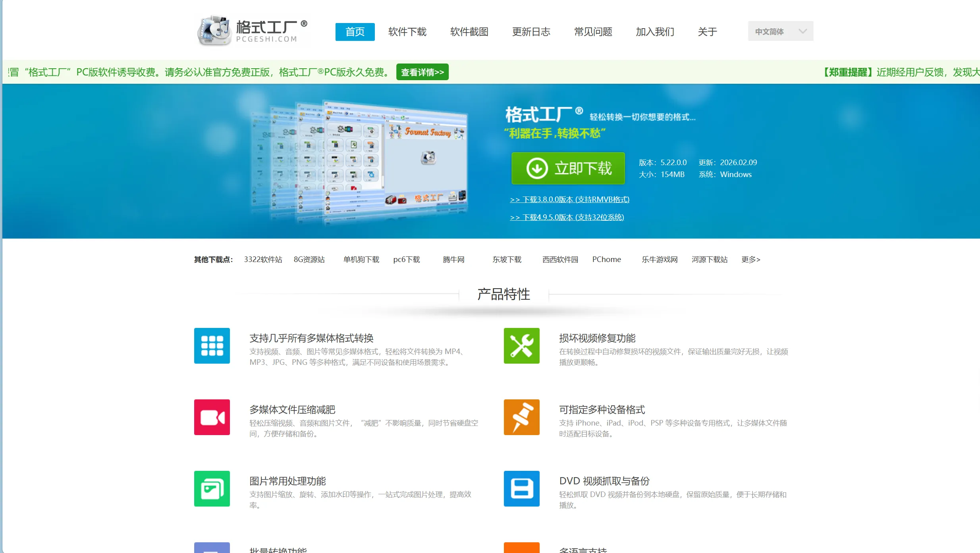Collapse the language selector chevron
Viewport: 980px width, 553px height.
click(803, 31)
